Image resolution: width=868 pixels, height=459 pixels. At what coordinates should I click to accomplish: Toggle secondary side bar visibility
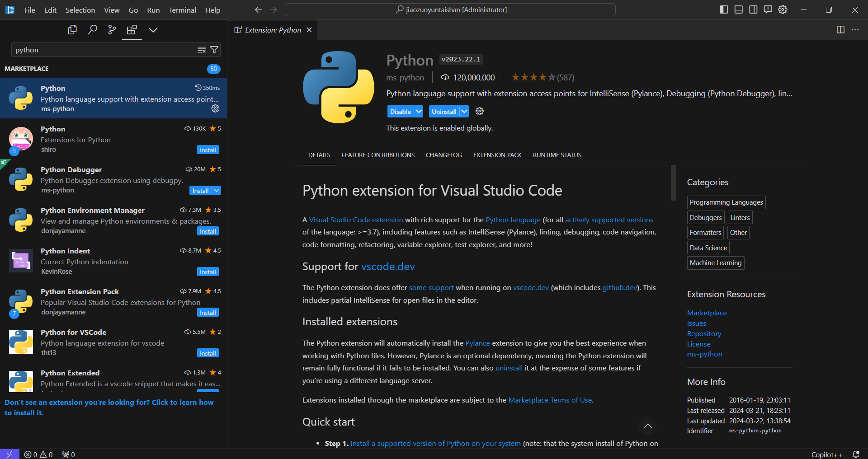tap(753, 9)
